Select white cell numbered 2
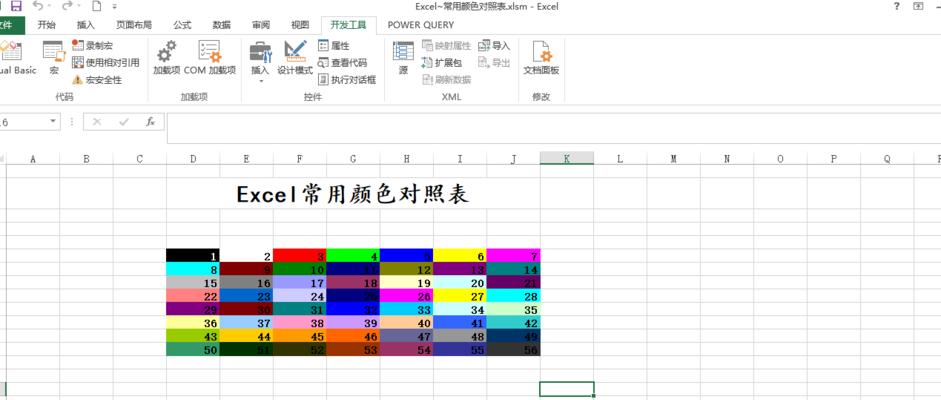Viewport: 941px width, 400px height. pyautogui.click(x=246, y=255)
